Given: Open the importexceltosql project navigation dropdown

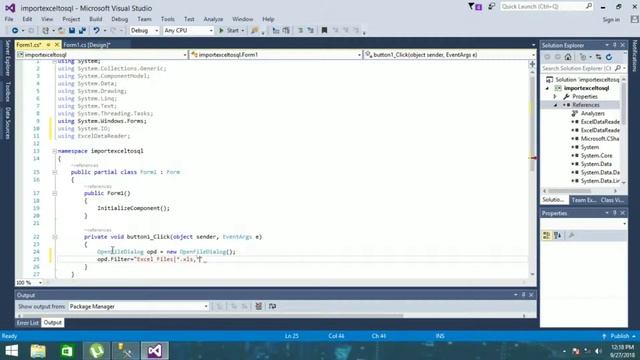Looking at the screenshot, I should point(102,55).
